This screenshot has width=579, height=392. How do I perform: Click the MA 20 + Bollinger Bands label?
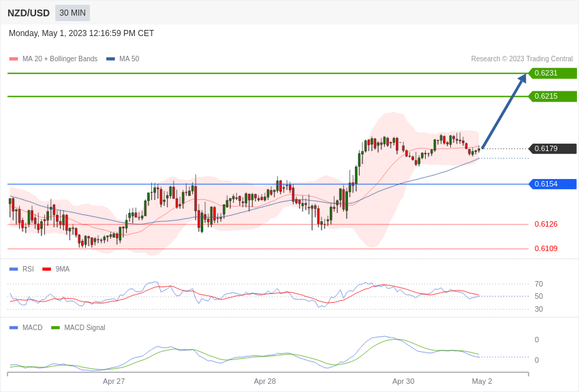[x=60, y=59]
